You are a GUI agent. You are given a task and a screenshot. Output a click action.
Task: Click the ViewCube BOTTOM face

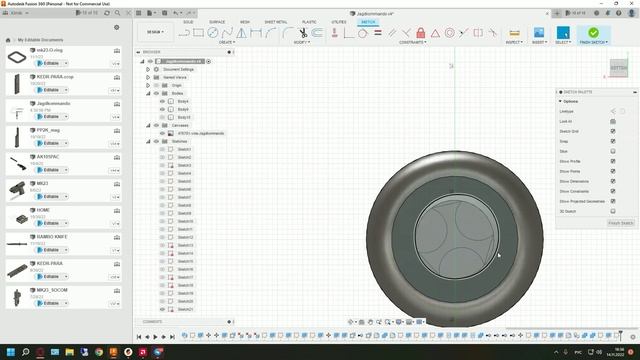pyautogui.click(x=619, y=68)
